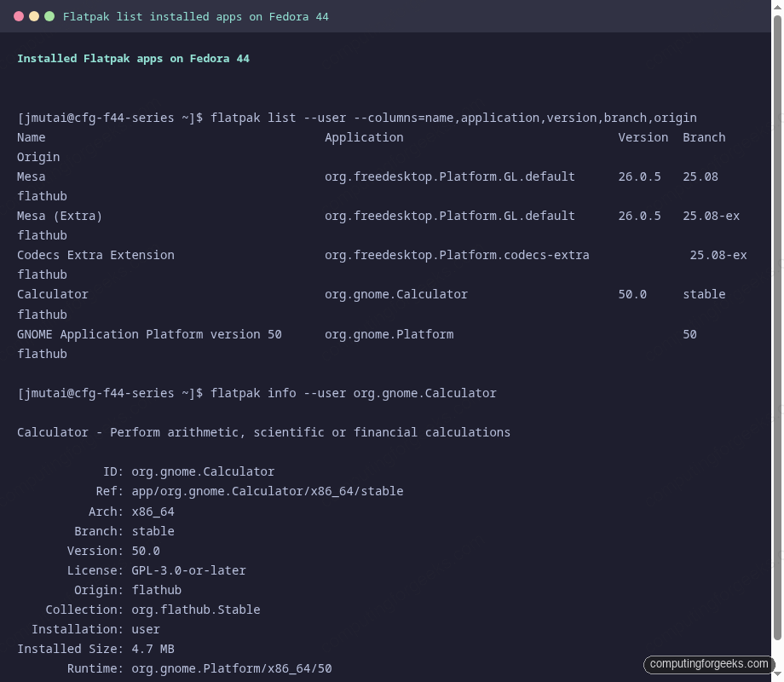Click the License value 'GPL-3.0-or-later'
Screen dimensions: 784x682
tap(188, 570)
